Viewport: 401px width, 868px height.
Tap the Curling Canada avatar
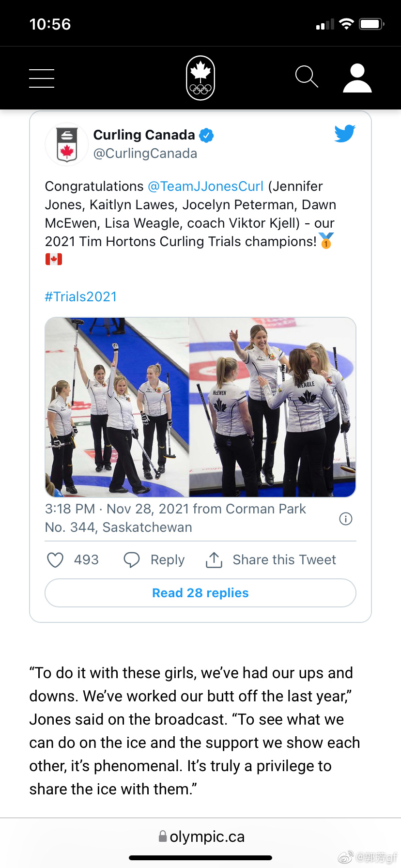tap(67, 144)
